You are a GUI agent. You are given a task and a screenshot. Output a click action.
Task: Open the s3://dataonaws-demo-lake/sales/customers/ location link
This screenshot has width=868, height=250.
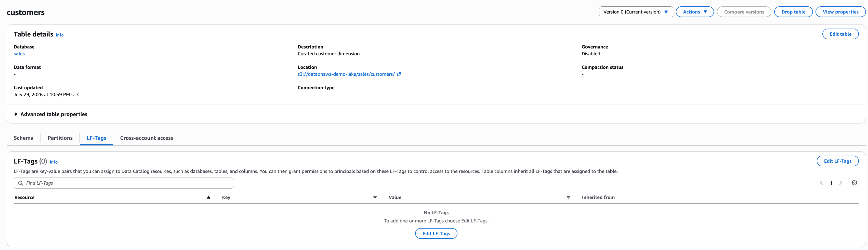[x=346, y=74]
